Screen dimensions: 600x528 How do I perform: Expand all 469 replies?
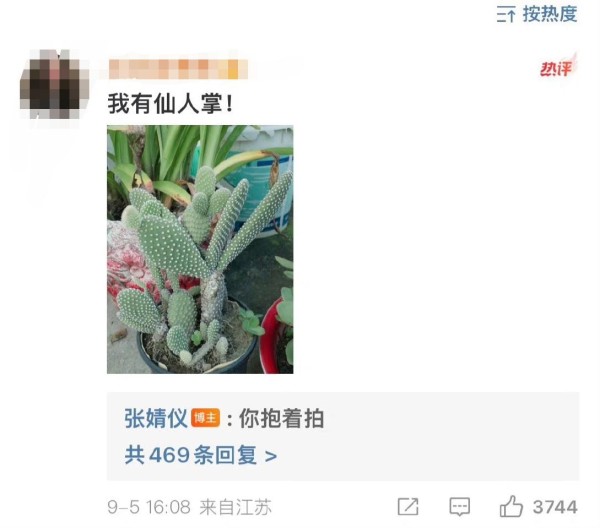point(201,455)
